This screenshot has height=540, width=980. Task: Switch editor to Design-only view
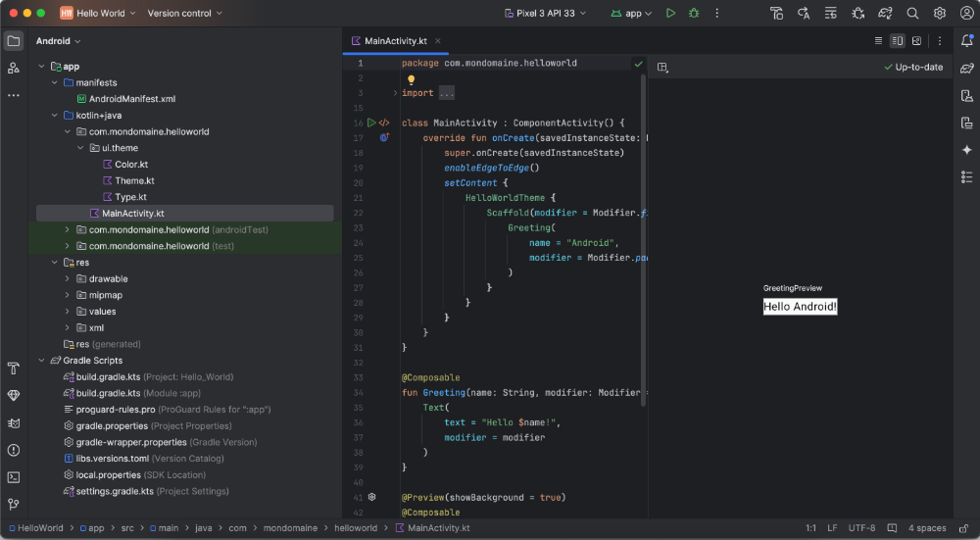917,41
